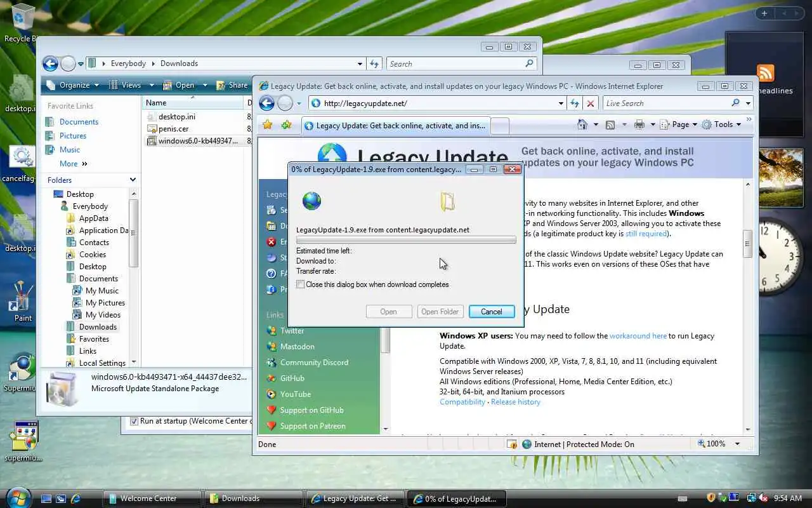Viewport: 812px width, 508px height.
Task: Click the Add to Favorites icon
Action: [286, 125]
